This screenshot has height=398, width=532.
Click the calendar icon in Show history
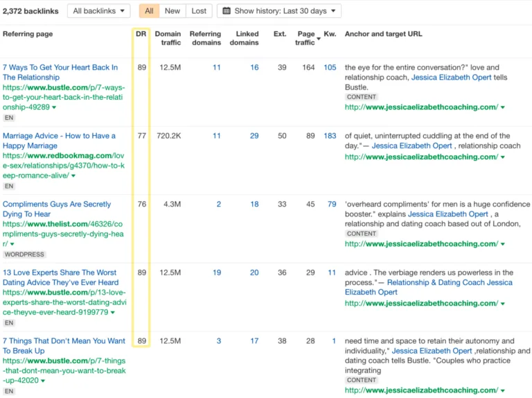point(227,11)
